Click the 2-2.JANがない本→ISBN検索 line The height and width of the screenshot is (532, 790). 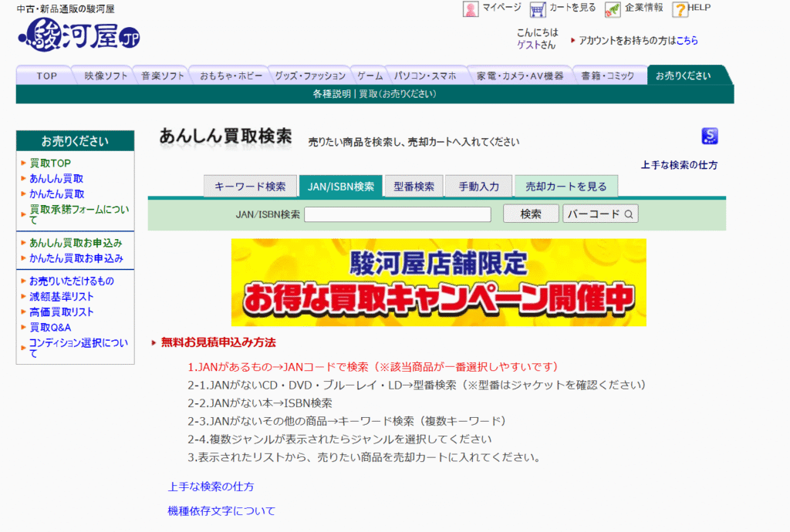pos(260,403)
